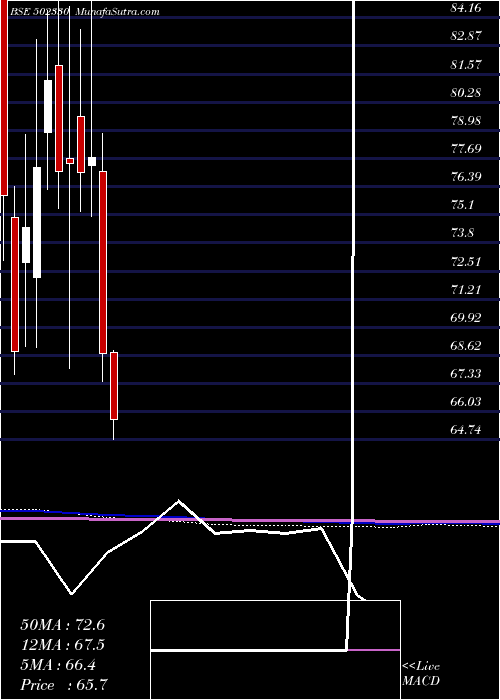Click the Price : 65.7 value
Screen dimensions: 500x700
[64, 685]
